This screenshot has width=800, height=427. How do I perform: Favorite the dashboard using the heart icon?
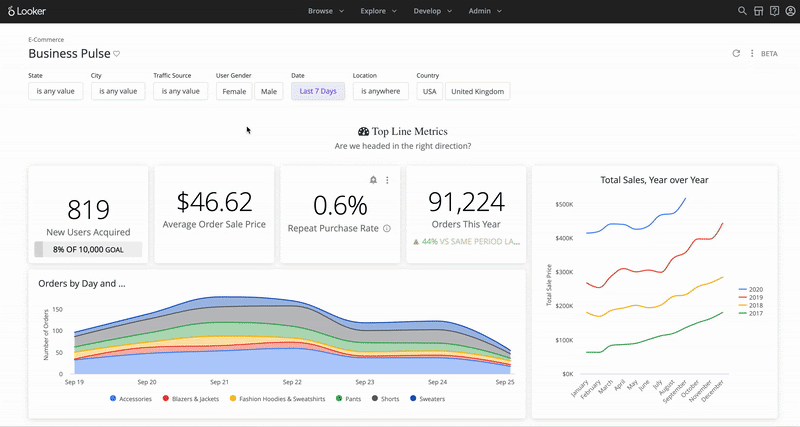116,54
